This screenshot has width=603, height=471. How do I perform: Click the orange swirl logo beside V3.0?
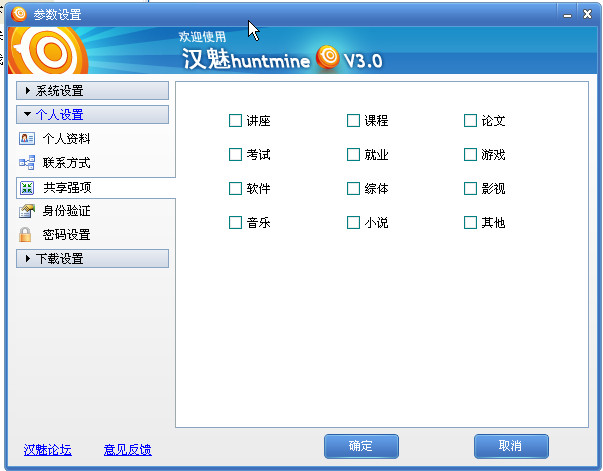(x=328, y=57)
